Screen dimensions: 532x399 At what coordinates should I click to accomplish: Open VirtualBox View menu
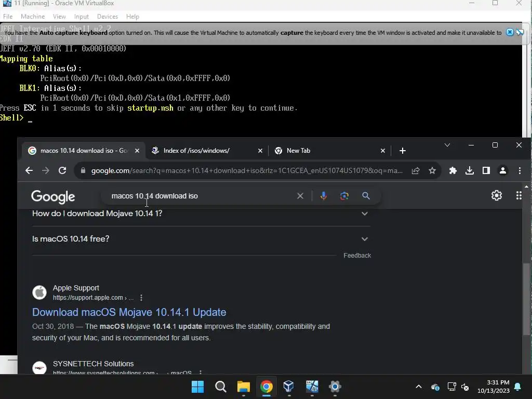(x=59, y=16)
